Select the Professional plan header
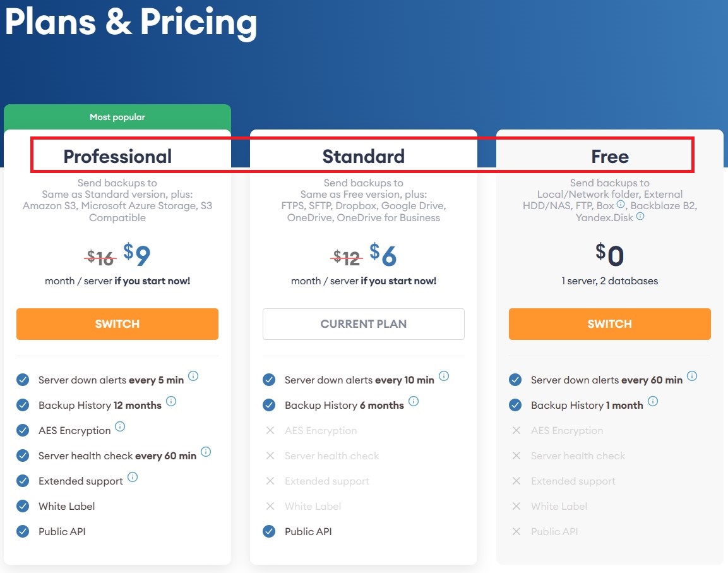 (x=117, y=156)
